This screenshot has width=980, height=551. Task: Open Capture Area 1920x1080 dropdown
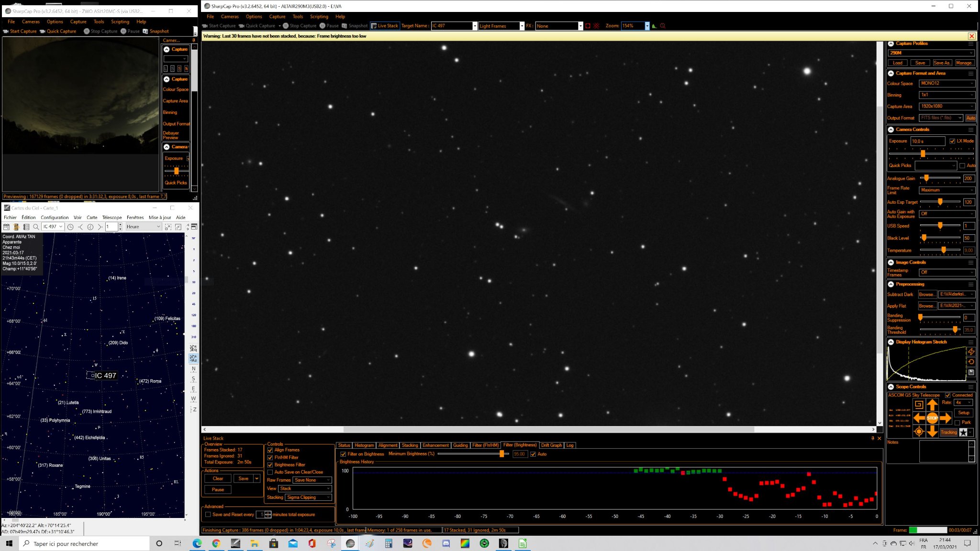[947, 106]
